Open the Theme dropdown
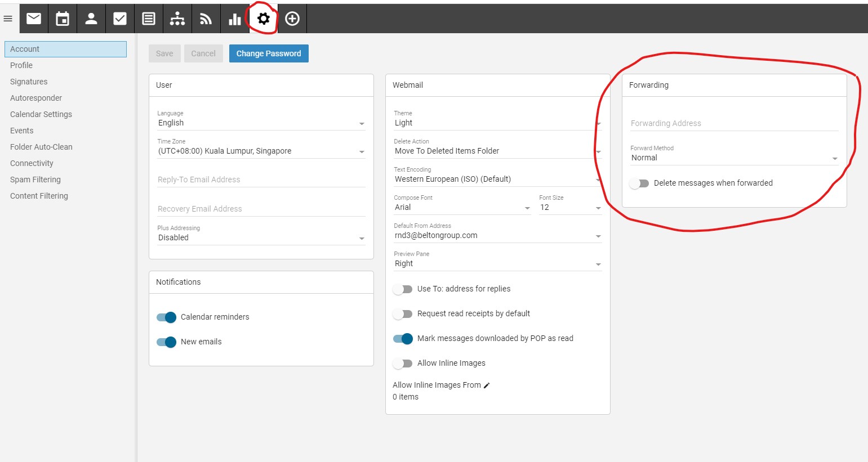The image size is (868, 462). click(498, 120)
